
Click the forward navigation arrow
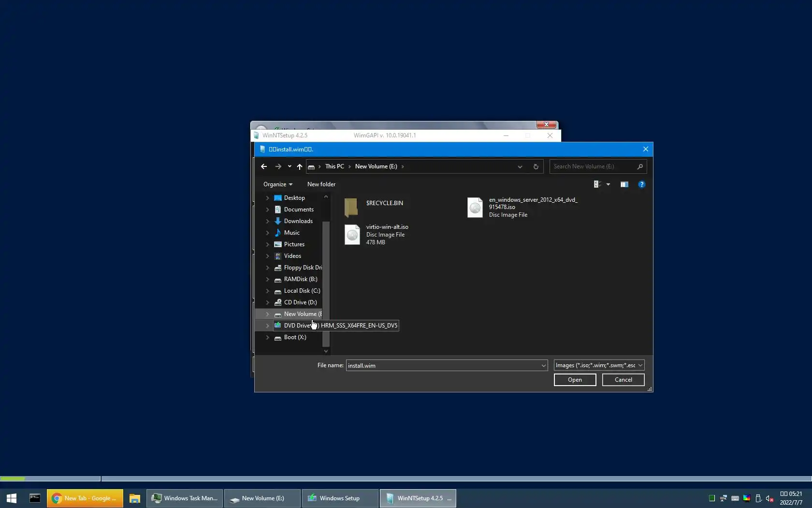coord(278,166)
